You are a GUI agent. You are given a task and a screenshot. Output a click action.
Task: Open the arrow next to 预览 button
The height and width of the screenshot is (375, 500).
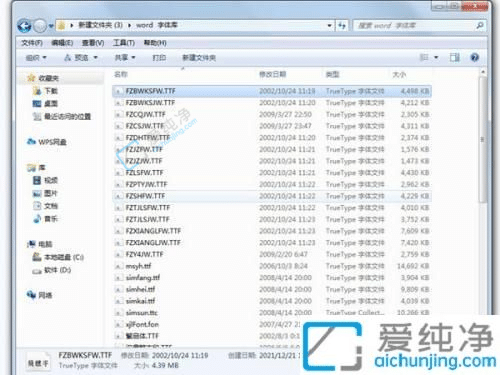tap(95, 58)
